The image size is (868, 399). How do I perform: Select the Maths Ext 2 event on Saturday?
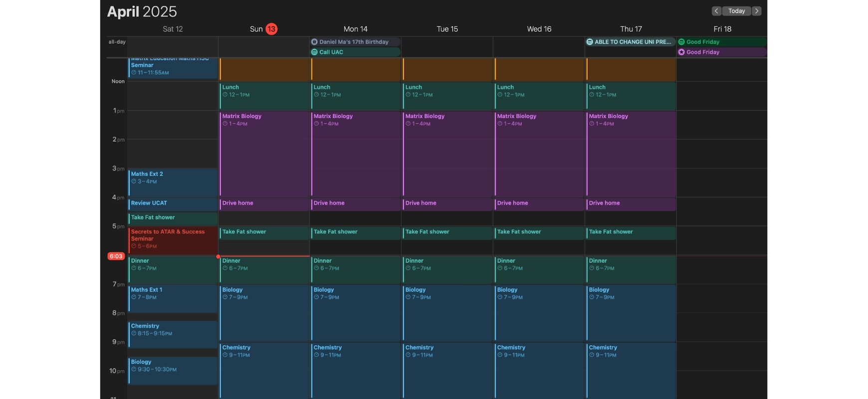pyautogui.click(x=173, y=183)
